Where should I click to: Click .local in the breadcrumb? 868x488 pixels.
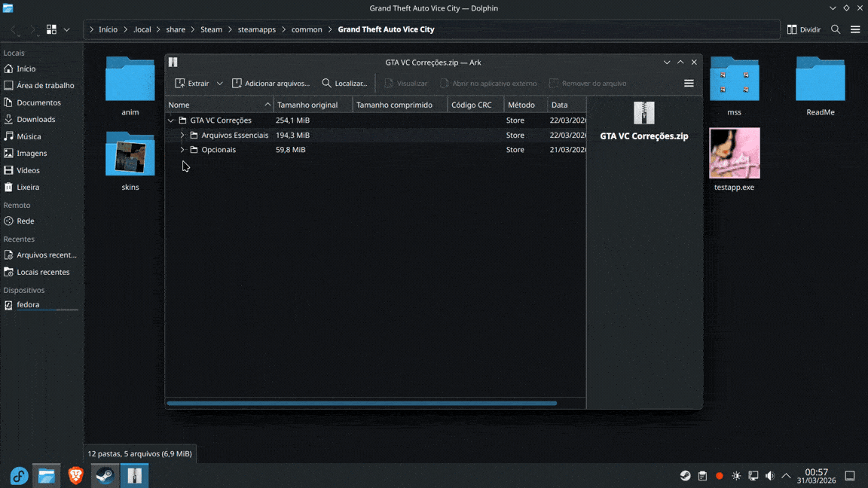(142, 29)
